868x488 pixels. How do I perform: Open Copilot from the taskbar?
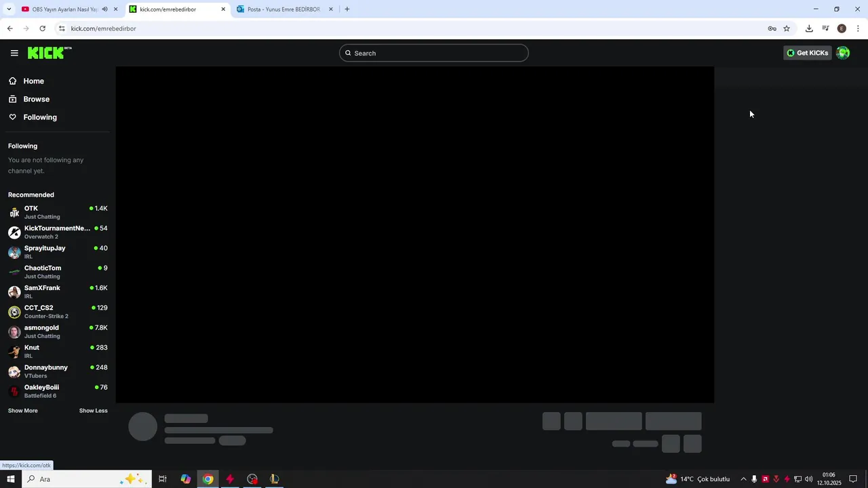click(x=185, y=479)
